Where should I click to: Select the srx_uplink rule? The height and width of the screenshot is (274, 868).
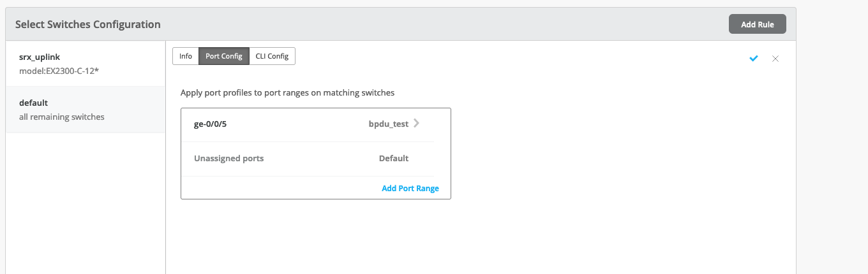click(x=40, y=57)
